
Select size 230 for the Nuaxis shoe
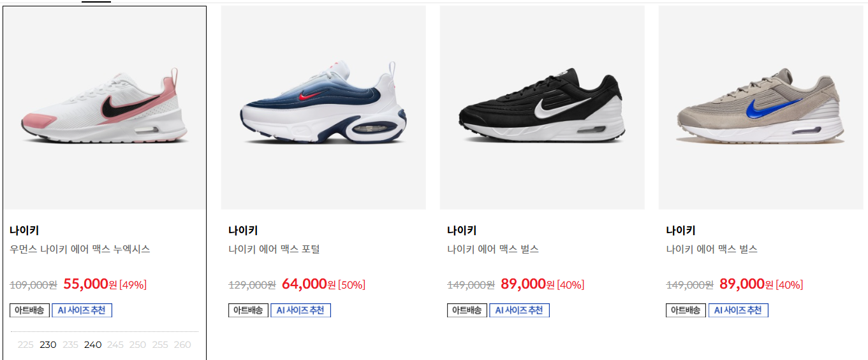coord(48,345)
